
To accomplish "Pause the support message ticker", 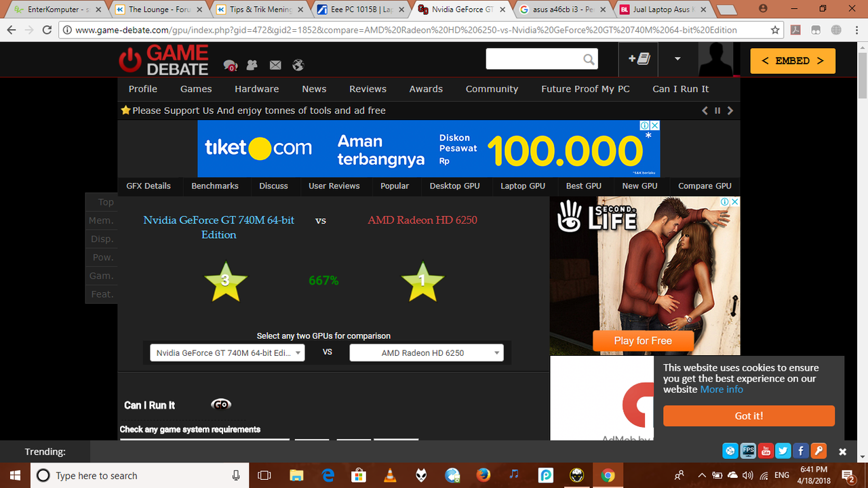I will tap(717, 110).
